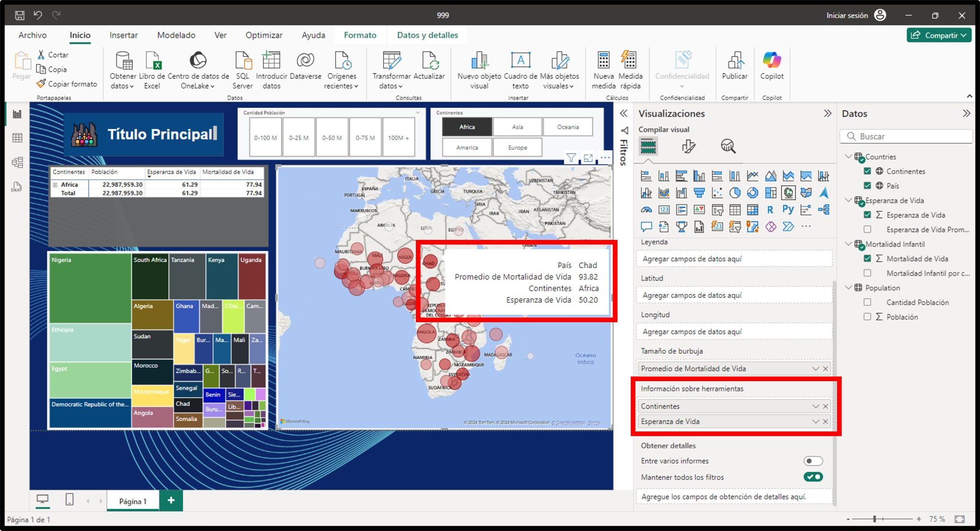Image resolution: width=980 pixels, height=531 pixels.
Task: Uncheck the País field checkbox
Action: (867, 185)
